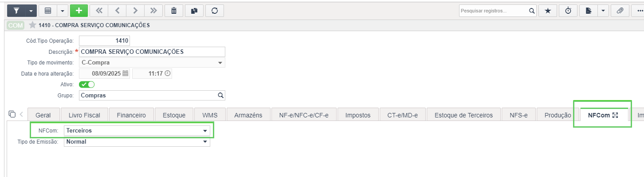The image size is (644, 177).
Task: Click the green add new record button
Action: (x=79, y=11)
